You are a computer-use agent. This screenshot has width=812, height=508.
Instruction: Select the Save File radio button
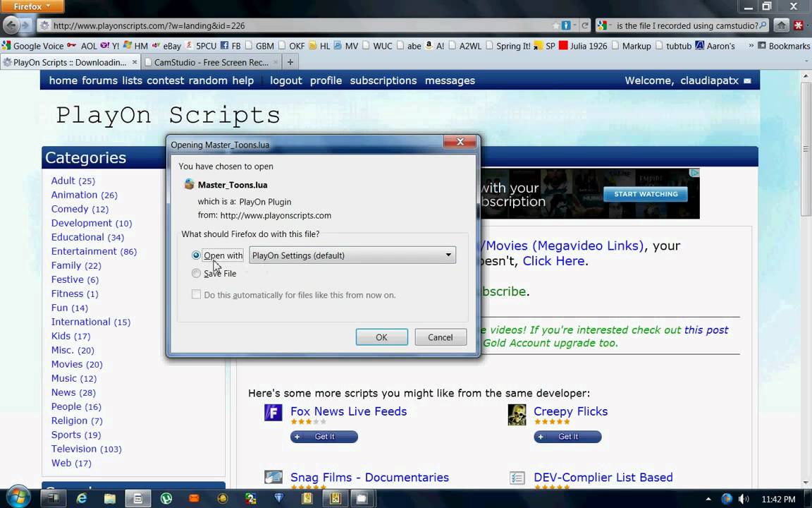[196, 273]
